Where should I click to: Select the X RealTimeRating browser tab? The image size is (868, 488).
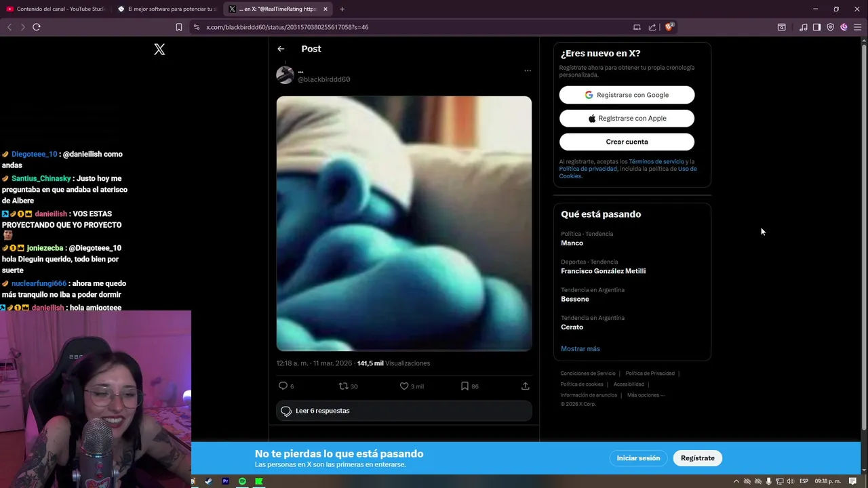tap(278, 9)
